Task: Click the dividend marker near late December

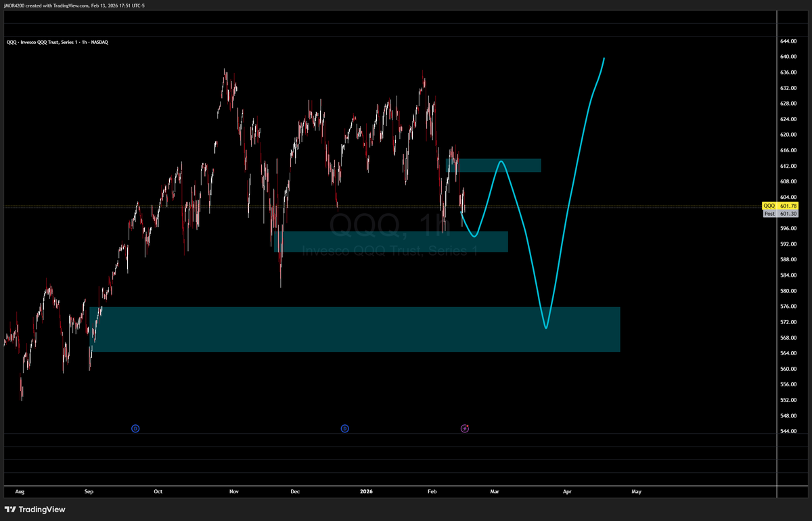Action: (x=345, y=428)
